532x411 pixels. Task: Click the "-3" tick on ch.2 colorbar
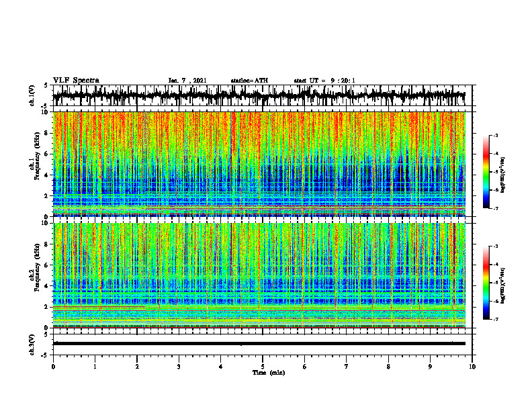point(496,246)
